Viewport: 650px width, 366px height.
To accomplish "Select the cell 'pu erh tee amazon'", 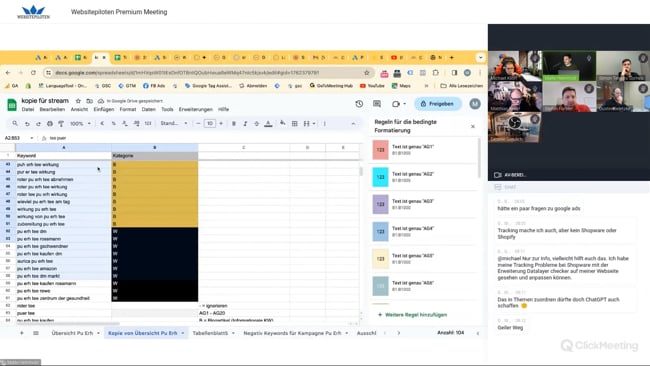I will click(63, 269).
